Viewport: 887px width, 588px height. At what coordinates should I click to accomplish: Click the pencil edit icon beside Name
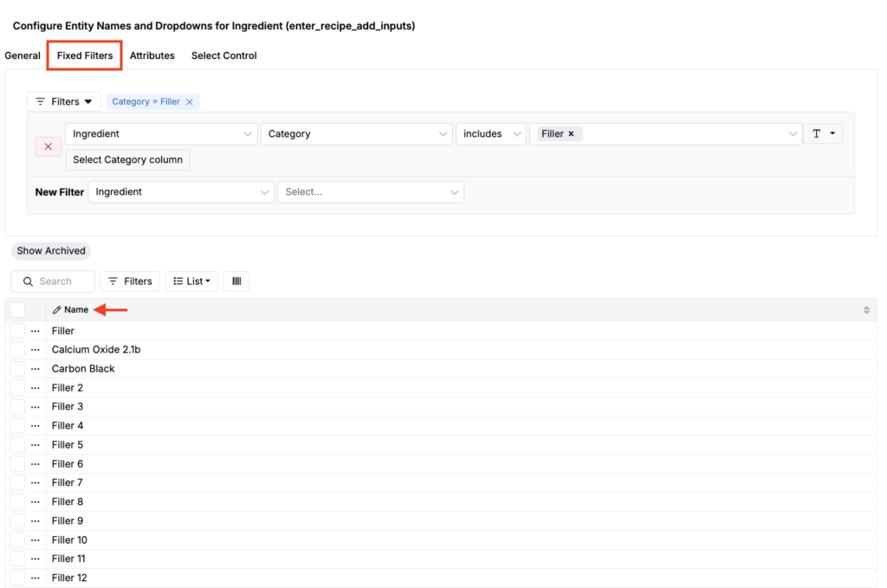(57, 310)
